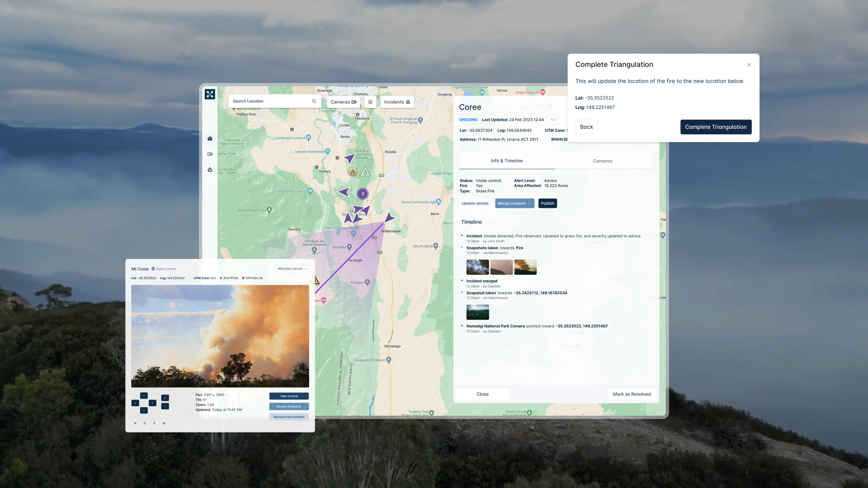Open the map view sidebar icon
Screen dimensions: 868x488
pyautogui.click(x=210, y=139)
